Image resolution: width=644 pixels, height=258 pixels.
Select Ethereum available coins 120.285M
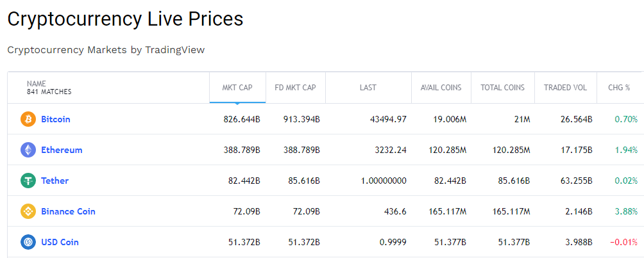[x=448, y=150]
